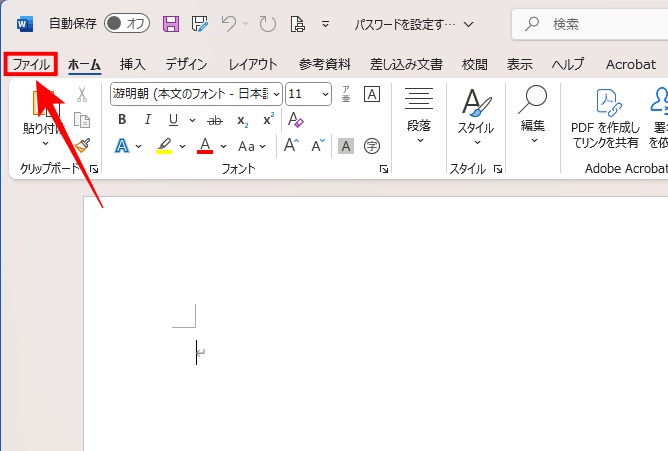Click the Clear All Formatting icon
This screenshot has height=451, width=668.
(x=296, y=120)
